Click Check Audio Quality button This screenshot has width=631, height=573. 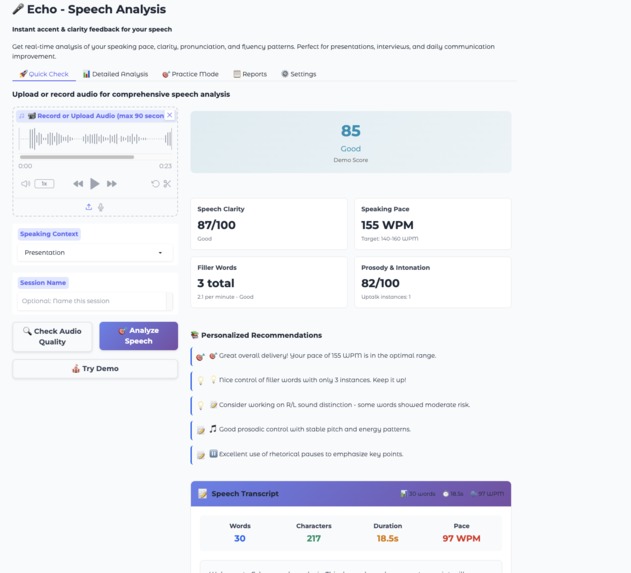pos(52,337)
